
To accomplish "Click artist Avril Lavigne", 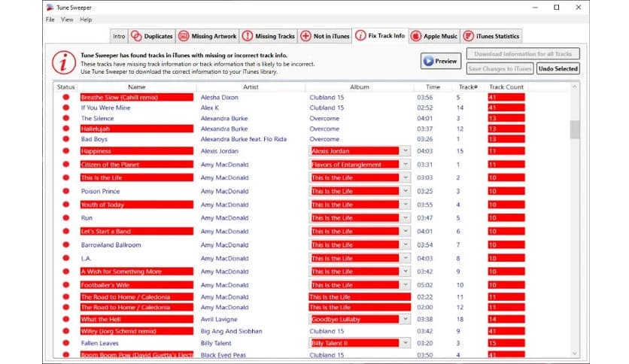I will [x=219, y=319].
